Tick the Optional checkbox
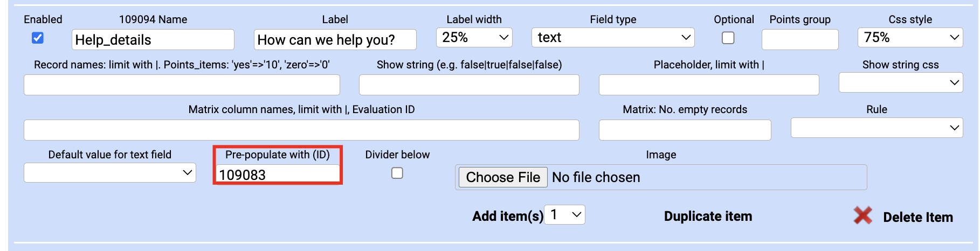Screen dimensions: 980x251 (728, 38)
